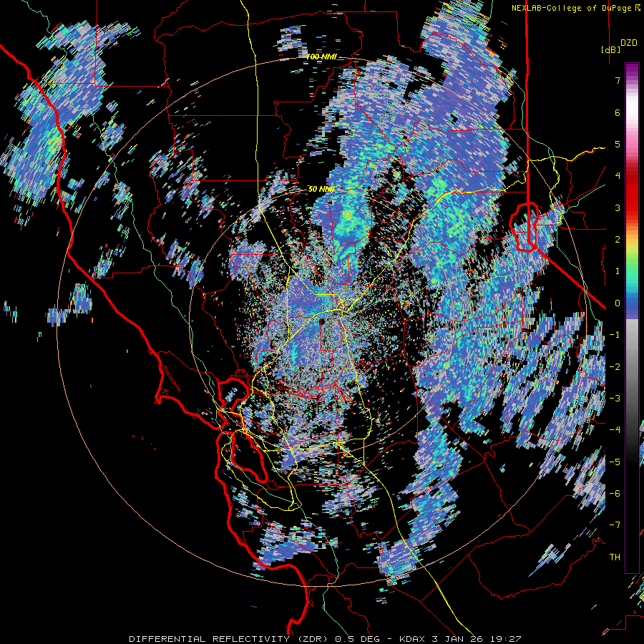Click the purple top of the color bar
Screen dimensions: 644x644
[632, 70]
